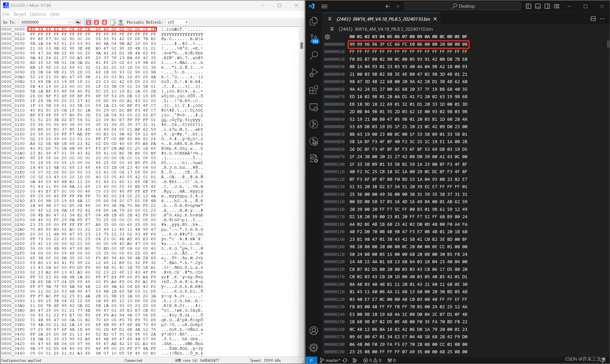
Task: Open the Extensions view icon
Action: [x=314, y=90]
